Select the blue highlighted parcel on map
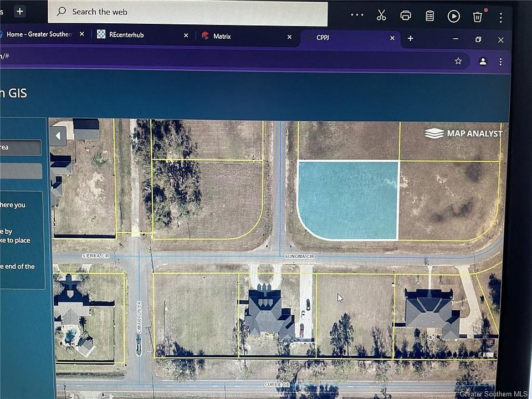 tap(348, 199)
